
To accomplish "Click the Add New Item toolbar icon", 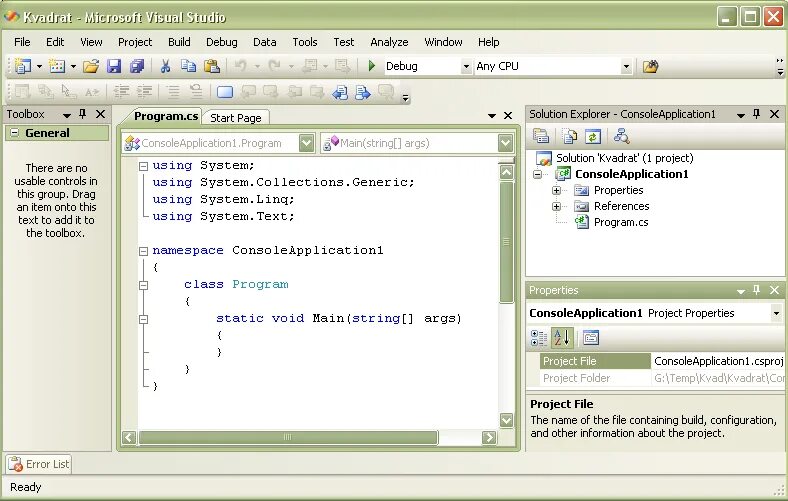I will pos(57,66).
